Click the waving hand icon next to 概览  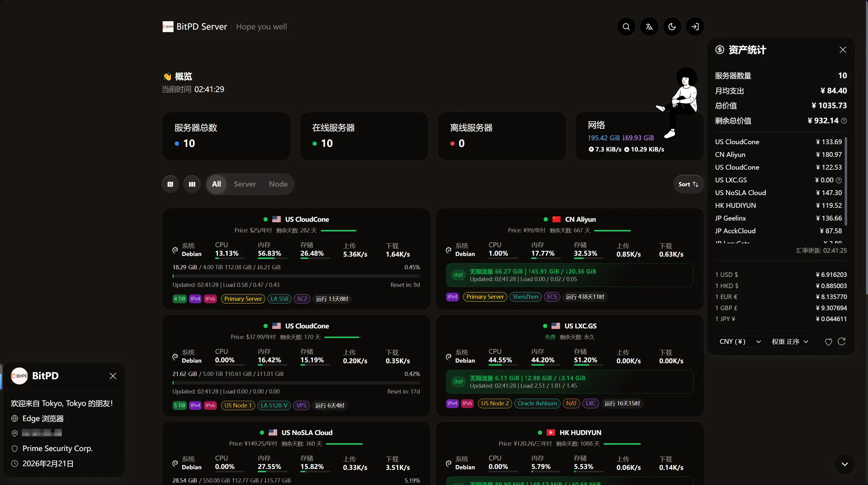[167, 77]
